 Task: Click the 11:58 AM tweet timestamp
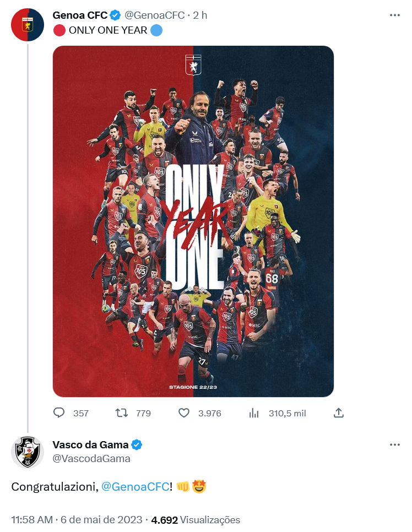point(32,520)
